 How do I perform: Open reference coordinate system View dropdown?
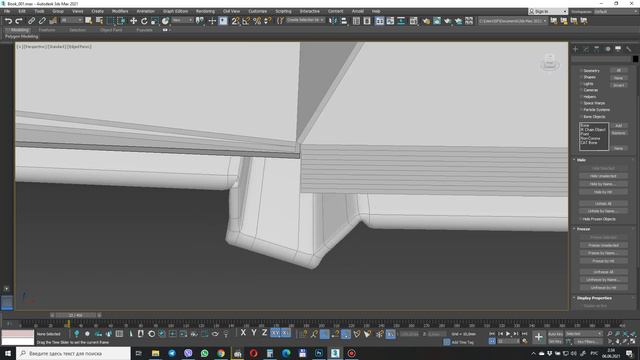(x=182, y=20)
